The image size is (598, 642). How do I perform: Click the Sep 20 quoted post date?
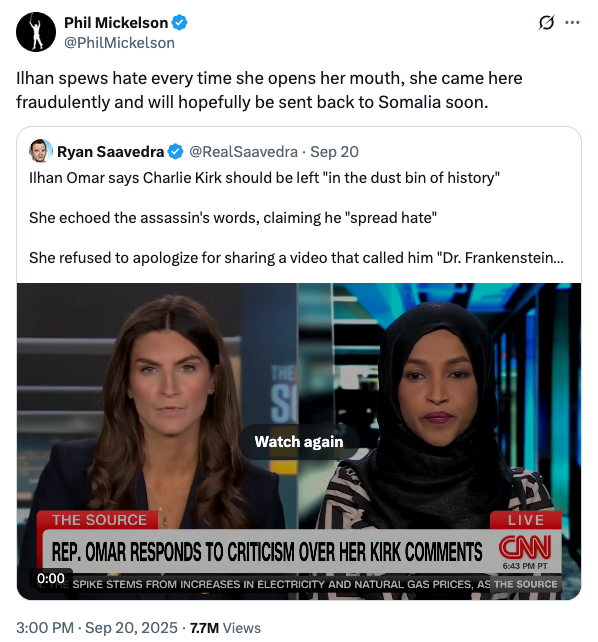pyautogui.click(x=334, y=152)
